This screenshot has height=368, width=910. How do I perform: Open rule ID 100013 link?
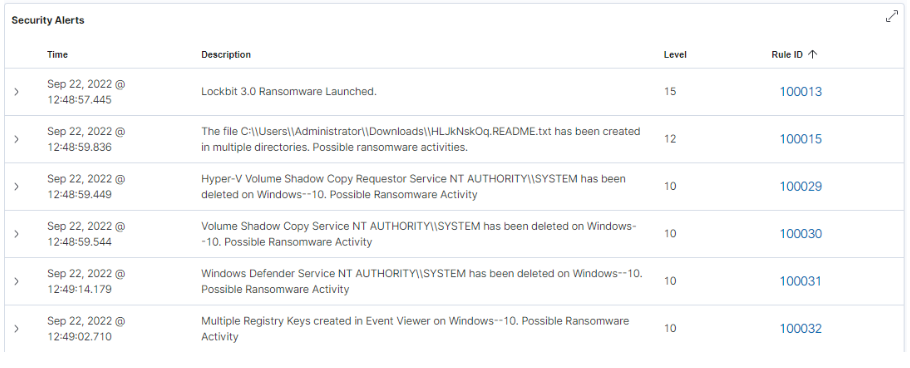pyautogui.click(x=800, y=92)
